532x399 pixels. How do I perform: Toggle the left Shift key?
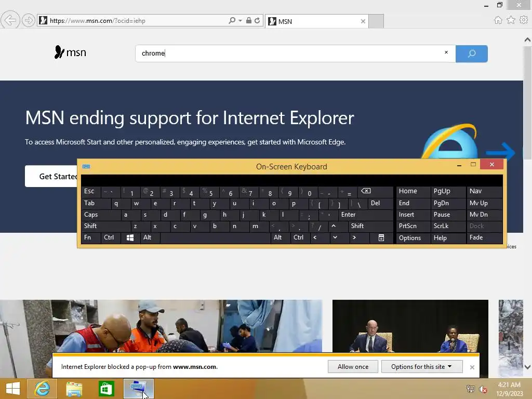(x=106, y=226)
